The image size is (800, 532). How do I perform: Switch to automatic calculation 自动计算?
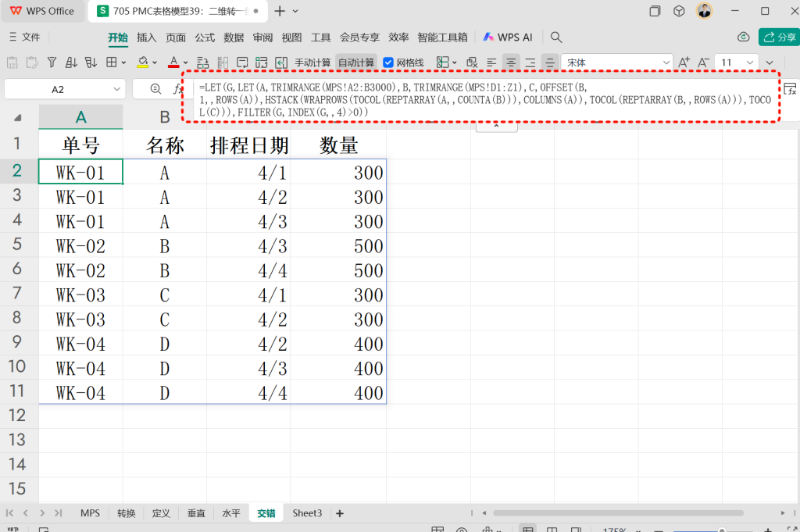click(x=356, y=62)
